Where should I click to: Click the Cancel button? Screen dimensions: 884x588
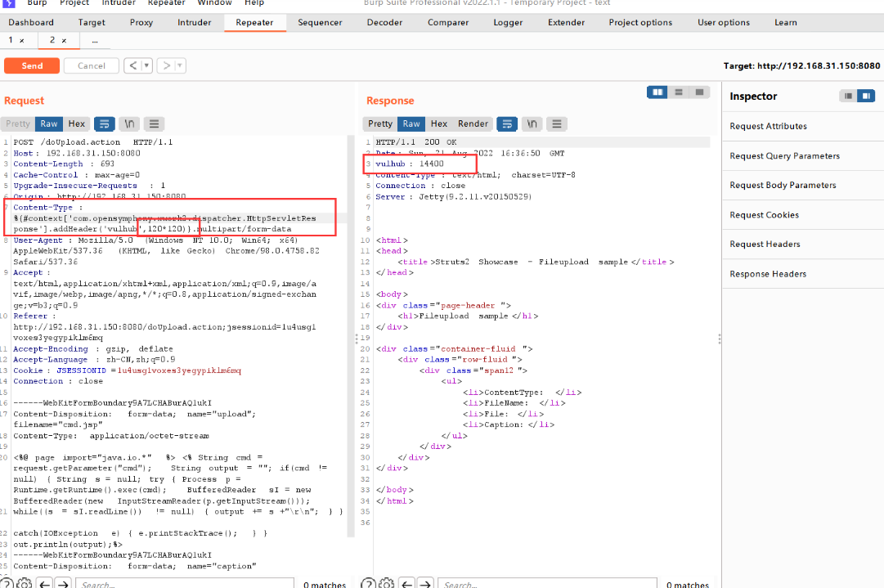tap(92, 65)
